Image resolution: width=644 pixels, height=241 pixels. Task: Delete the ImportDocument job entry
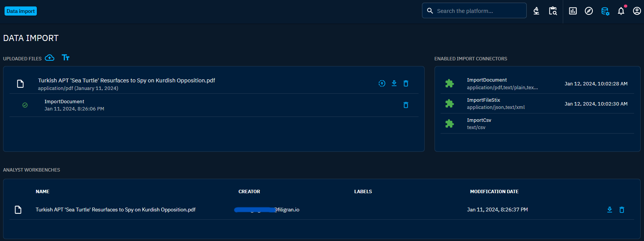pyautogui.click(x=406, y=105)
